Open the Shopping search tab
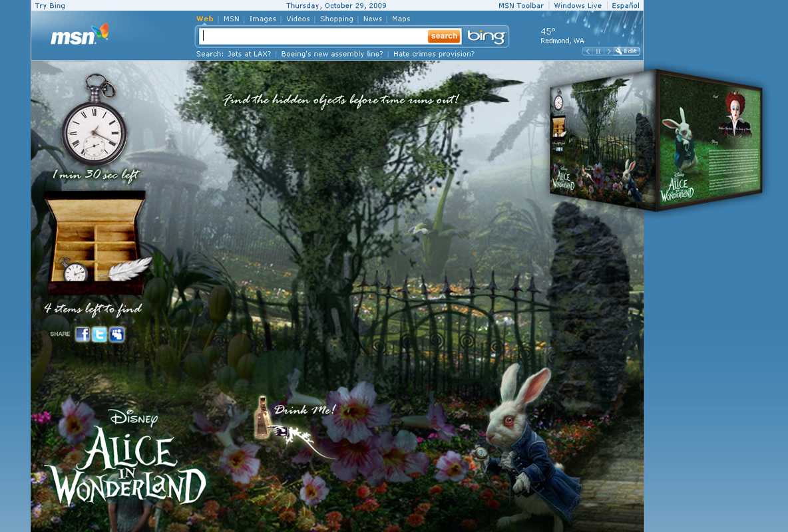 click(x=337, y=19)
